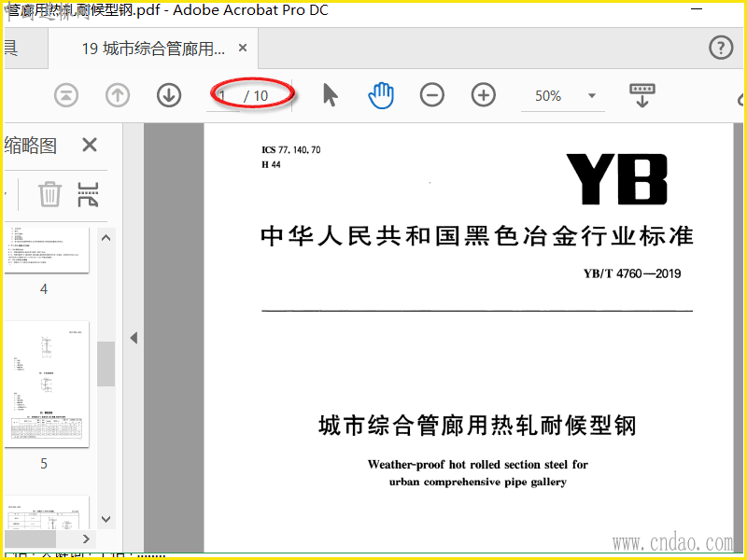Minimize the Acrobat window

tap(697, 9)
